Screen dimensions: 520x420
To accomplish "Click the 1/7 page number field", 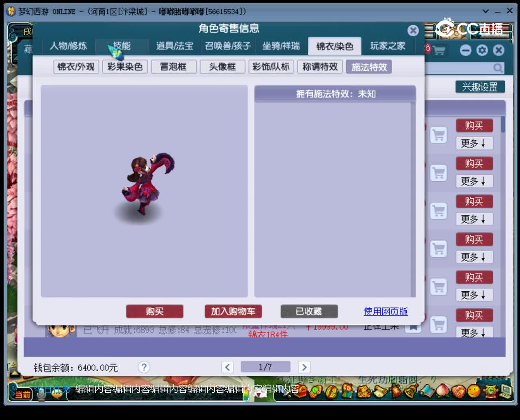I will tap(266, 367).
